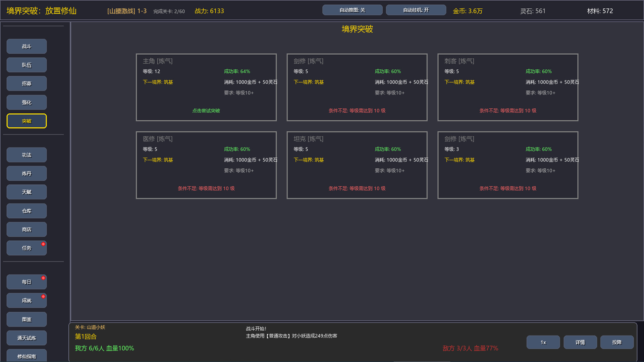Open the 成就 achievements page
This screenshot has width=644, height=362.
pos(26,301)
